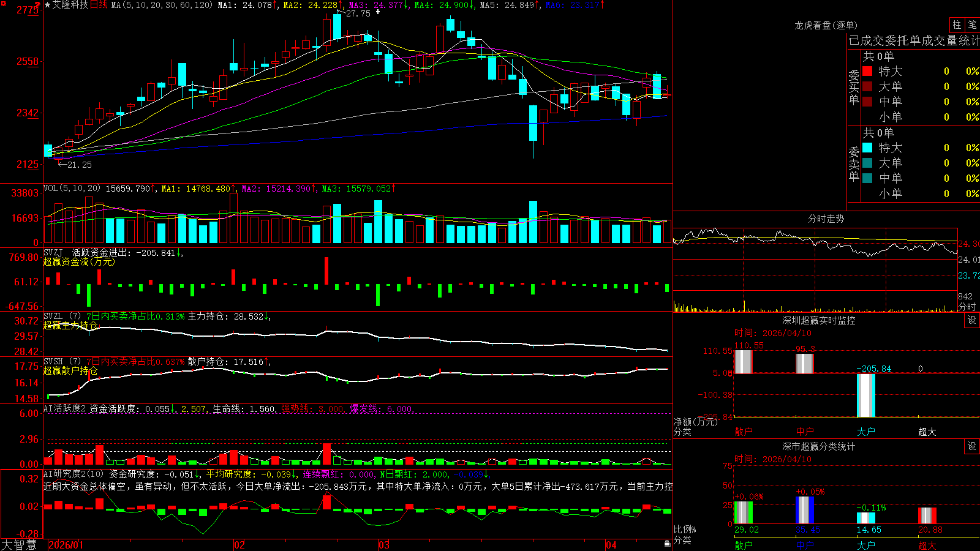Click the MA4: 24.900 value

tap(442, 5)
